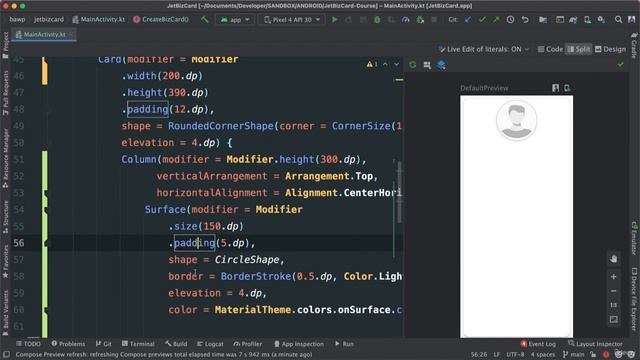The height and width of the screenshot is (360, 640).
Task: Click the CreateBizCard() breadcrumb
Action: (161, 19)
